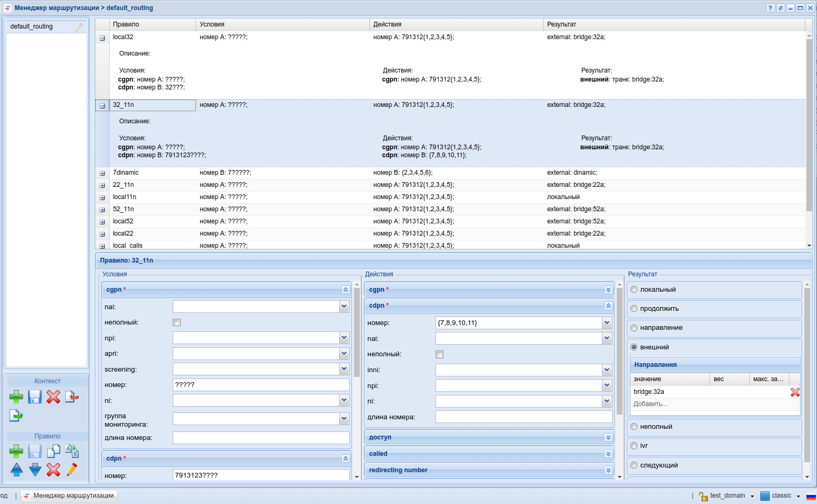The height and width of the screenshot is (504, 817).
Task: Click the context import icon with red arrow
Action: point(72,397)
